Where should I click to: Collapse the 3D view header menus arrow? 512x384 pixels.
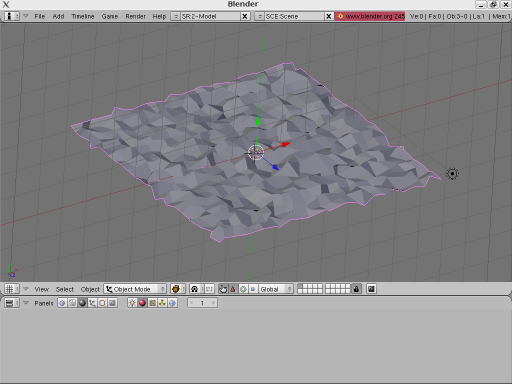(26, 289)
